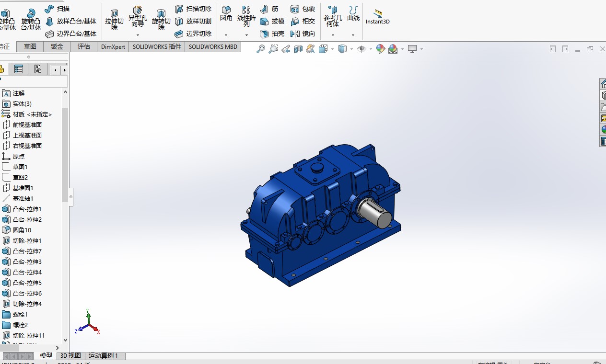Viewport: 606px width, 364px height.
Task: Open View Orientation dropdown arrow
Action: [332, 49]
